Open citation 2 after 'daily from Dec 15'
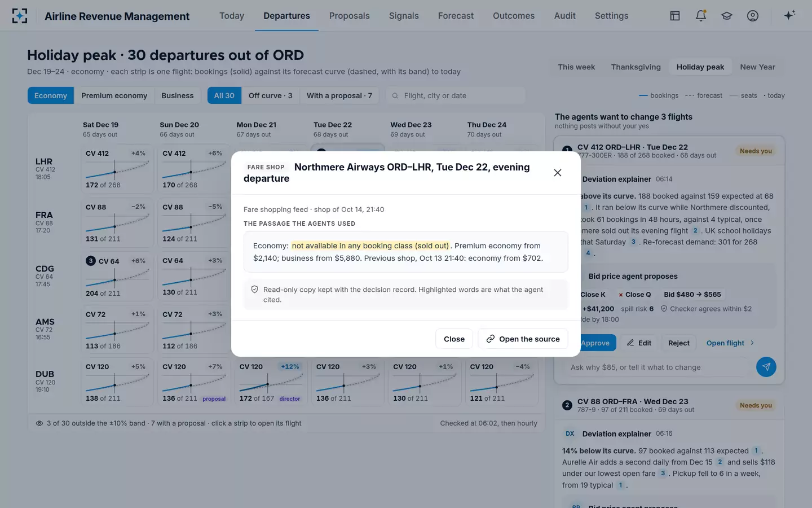This screenshot has width=812, height=508. pos(720,462)
